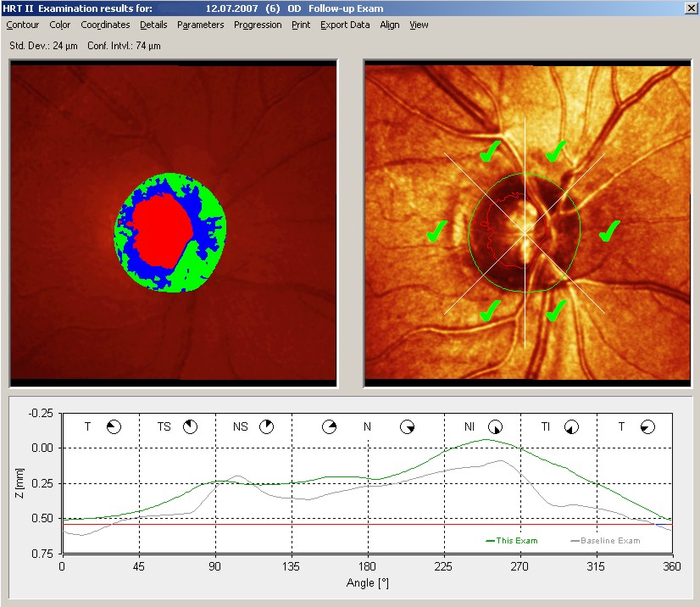Expand the View menu
Image resolution: width=700 pixels, height=607 pixels.
(x=419, y=25)
